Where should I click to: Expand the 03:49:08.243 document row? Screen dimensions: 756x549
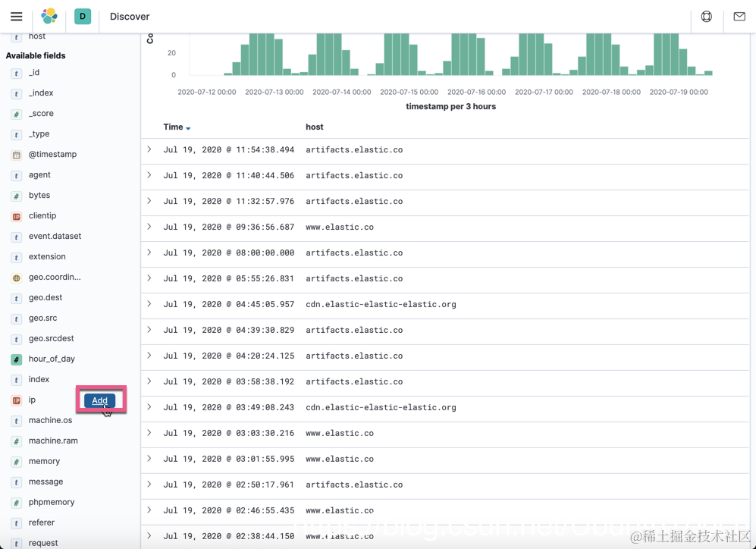point(149,406)
